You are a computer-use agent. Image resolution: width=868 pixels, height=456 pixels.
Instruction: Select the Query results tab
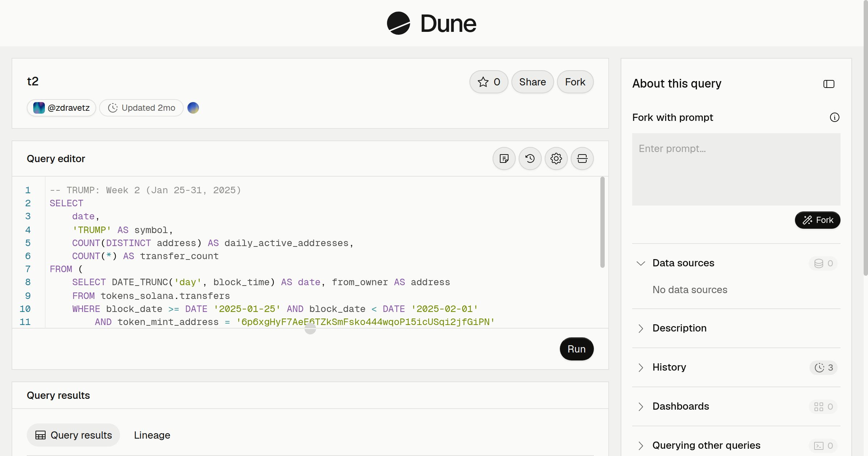coord(73,435)
